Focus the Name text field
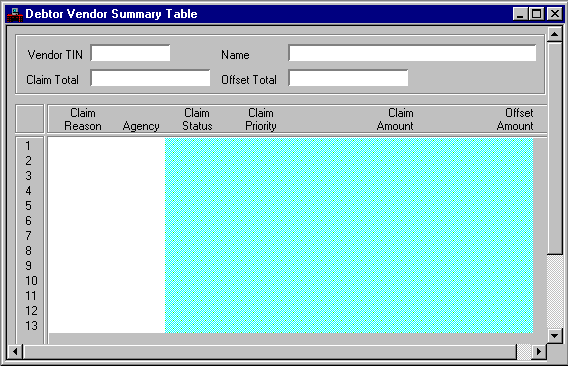This screenshot has width=568, height=366. tap(412, 53)
